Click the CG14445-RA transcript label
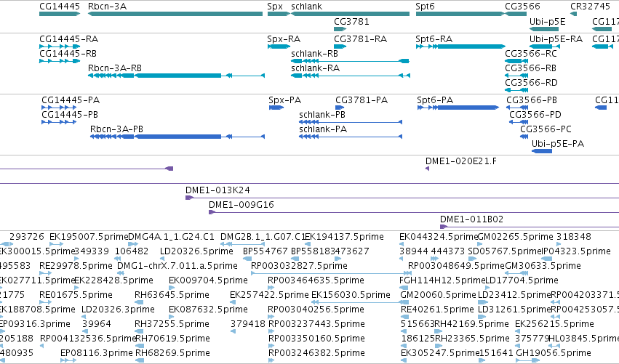The image size is (619, 364). [x=68, y=39]
